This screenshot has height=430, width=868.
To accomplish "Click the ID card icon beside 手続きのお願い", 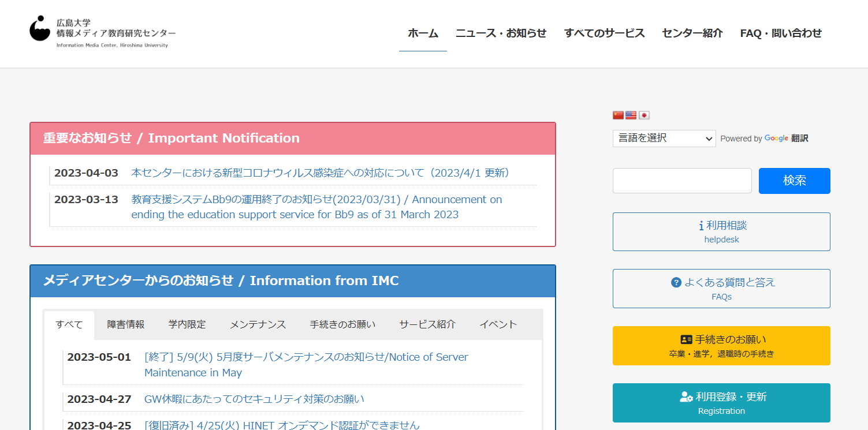I will (686, 339).
